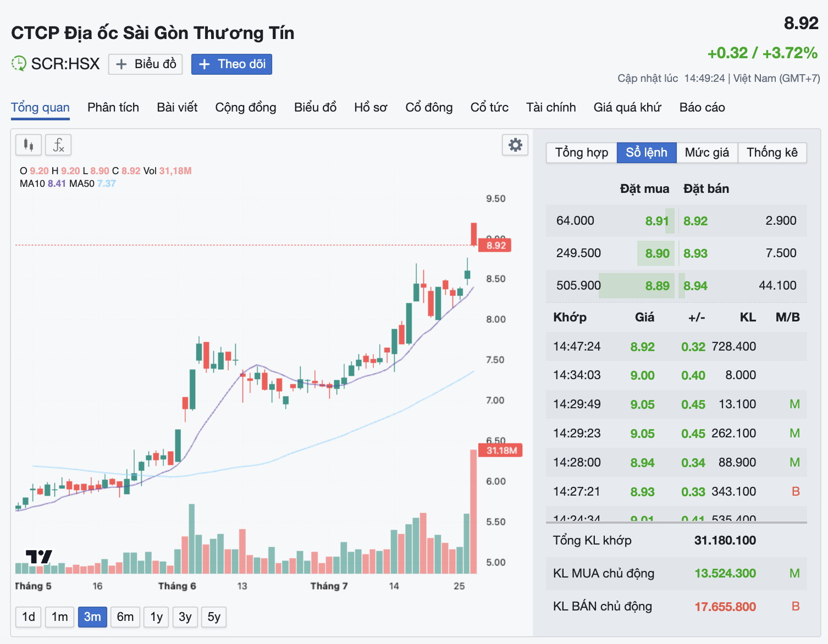Viewport: 828px width, 644px height.
Task: Click the Đặt bán column header
Action: 706,189
